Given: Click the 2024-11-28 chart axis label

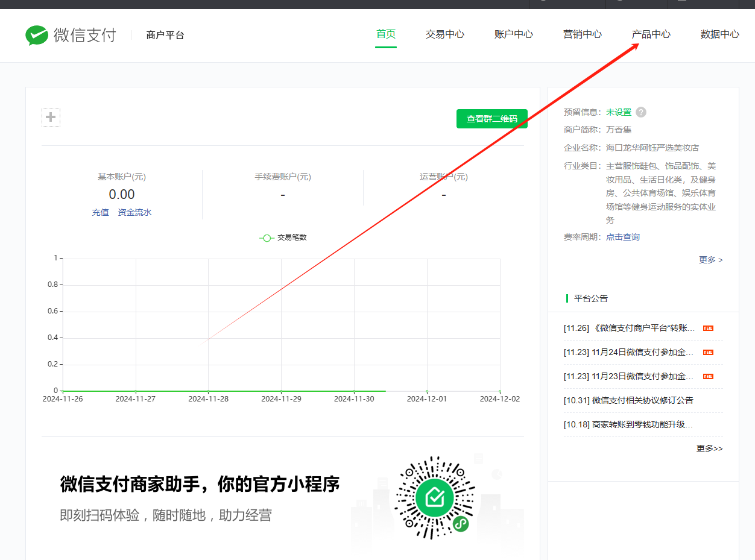Looking at the screenshot, I should pos(208,398).
